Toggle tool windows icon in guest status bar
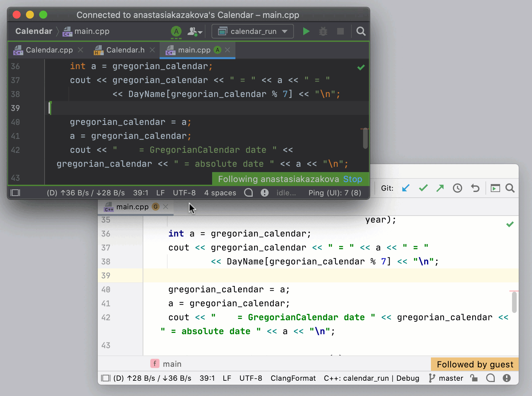532x396 pixels. pos(16,193)
